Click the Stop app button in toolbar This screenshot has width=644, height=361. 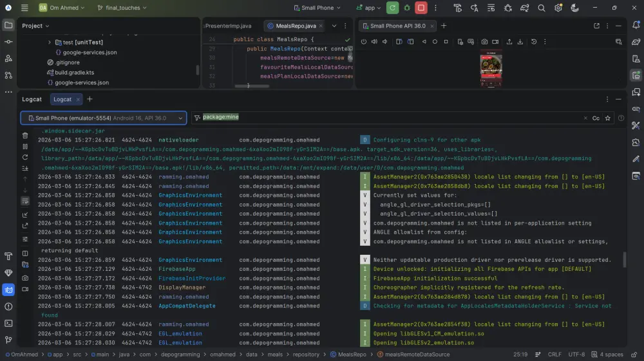point(421,8)
